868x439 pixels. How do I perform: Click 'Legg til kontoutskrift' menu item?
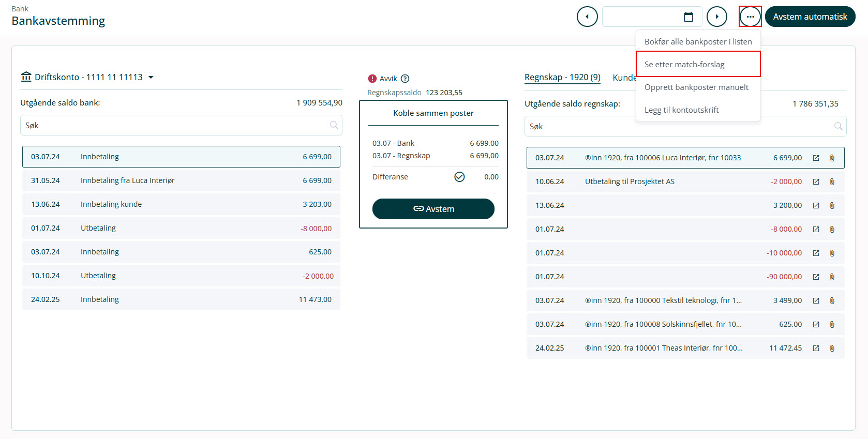[681, 110]
